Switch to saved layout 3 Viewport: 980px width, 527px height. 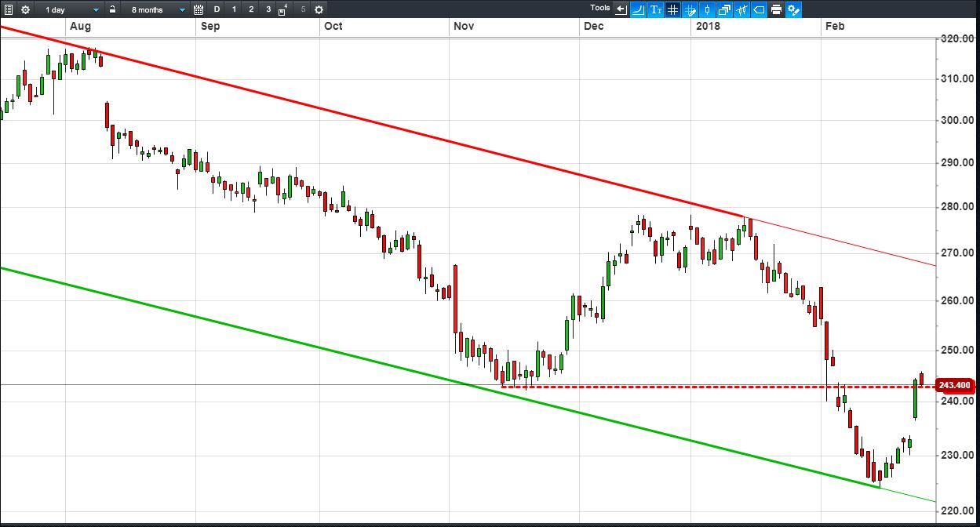pos(268,9)
